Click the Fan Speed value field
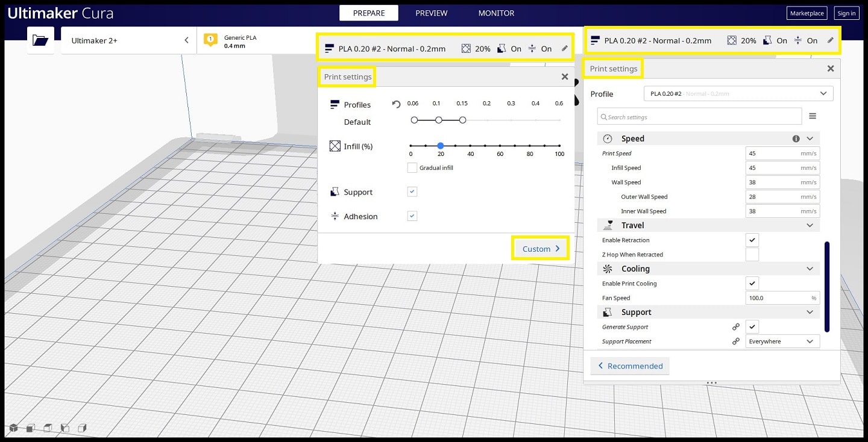This screenshot has height=442, width=868. (782, 297)
